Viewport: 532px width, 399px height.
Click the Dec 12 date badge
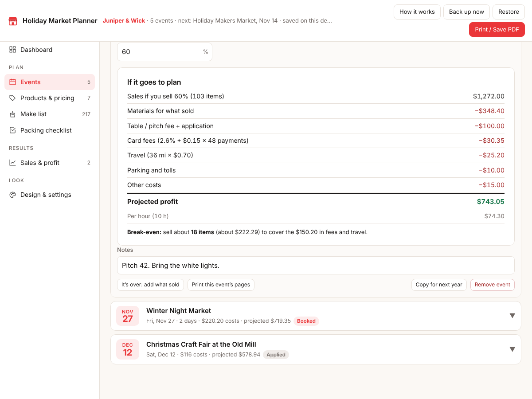pos(128,349)
